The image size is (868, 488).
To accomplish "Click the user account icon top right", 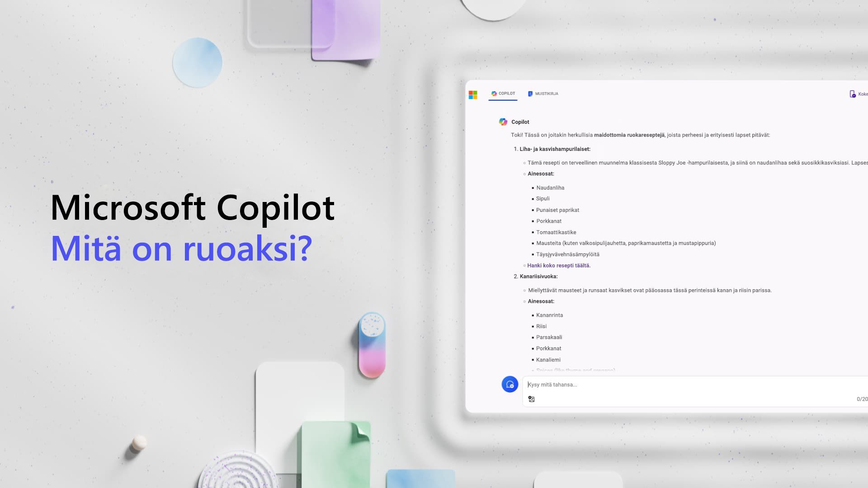I will [853, 94].
